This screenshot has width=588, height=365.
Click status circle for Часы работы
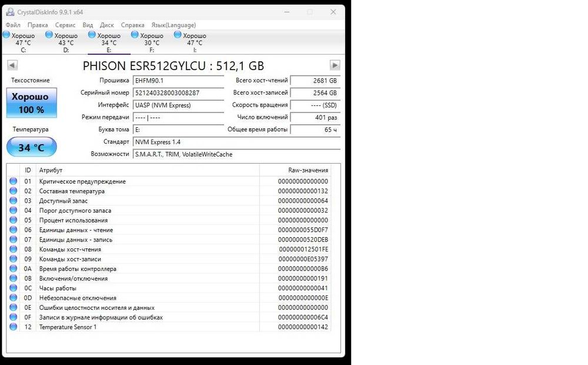tap(13, 288)
